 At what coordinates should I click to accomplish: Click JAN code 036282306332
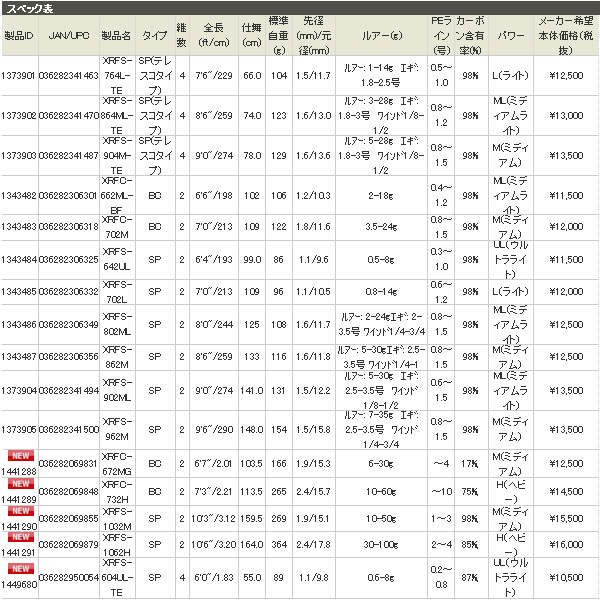click(69, 292)
